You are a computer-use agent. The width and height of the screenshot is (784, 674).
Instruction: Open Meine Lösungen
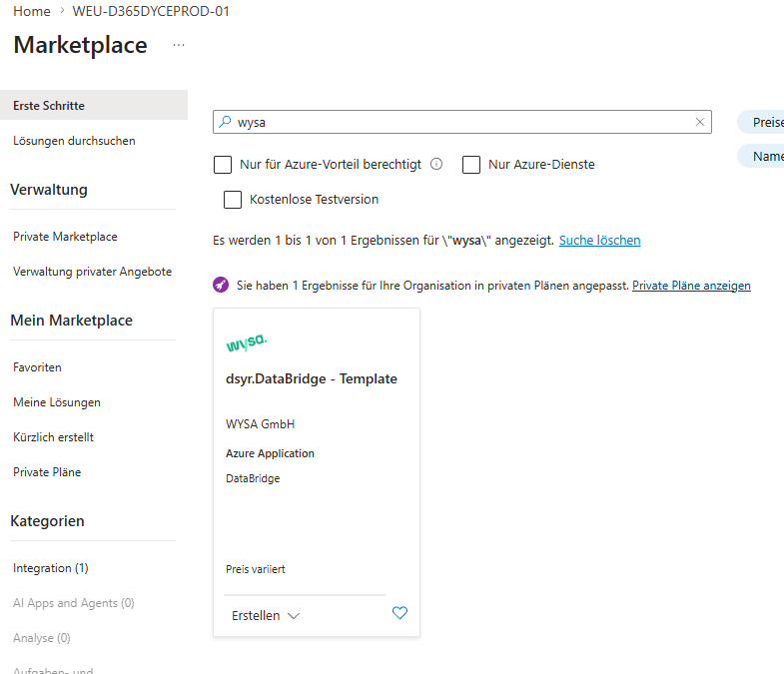(x=57, y=402)
